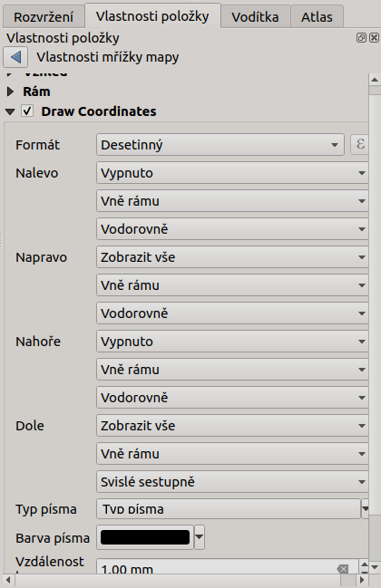Open the Typ písma menu arrow
Image resolution: width=381 pixels, height=588 pixels.
[365, 509]
